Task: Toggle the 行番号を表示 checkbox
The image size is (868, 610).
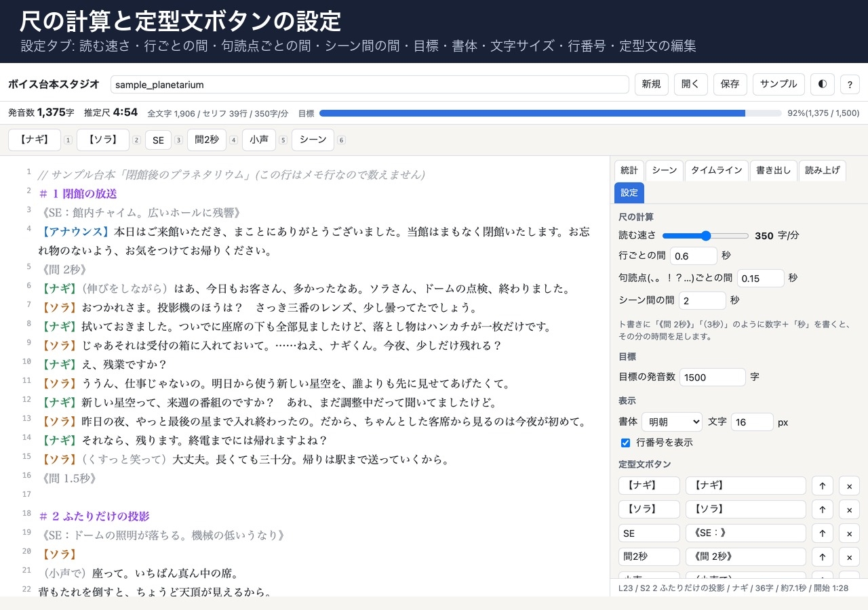Action: [625, 443]
